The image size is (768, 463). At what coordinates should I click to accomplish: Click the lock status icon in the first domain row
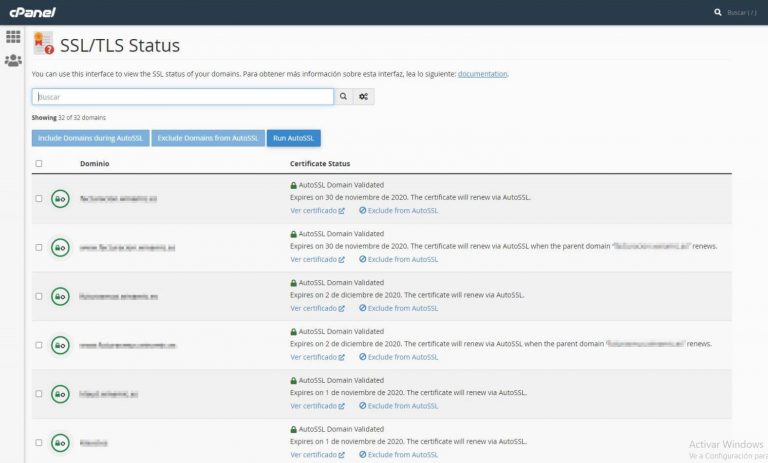(60, 199)
